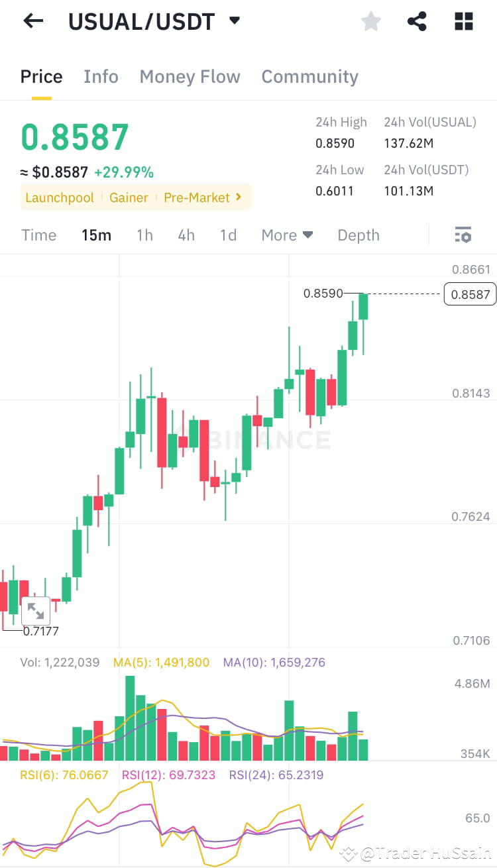Click the MA(5) volume average label
This screenshot has width=497, height=868.
click(x=160, y=662)
